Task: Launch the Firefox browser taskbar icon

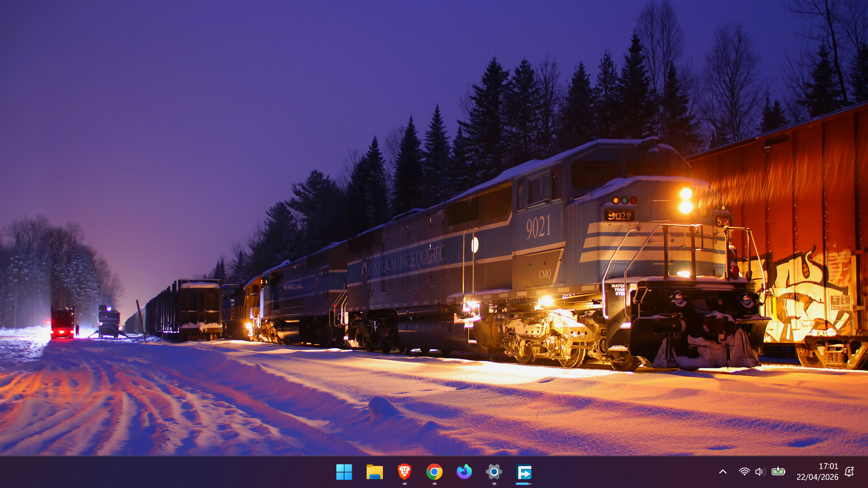Action: (464, 472)
